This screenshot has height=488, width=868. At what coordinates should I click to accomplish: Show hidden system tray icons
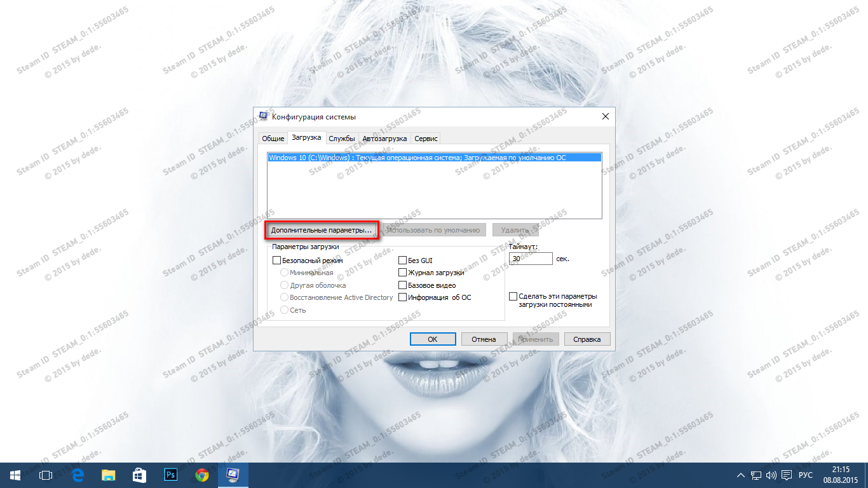tap(740, 475)
